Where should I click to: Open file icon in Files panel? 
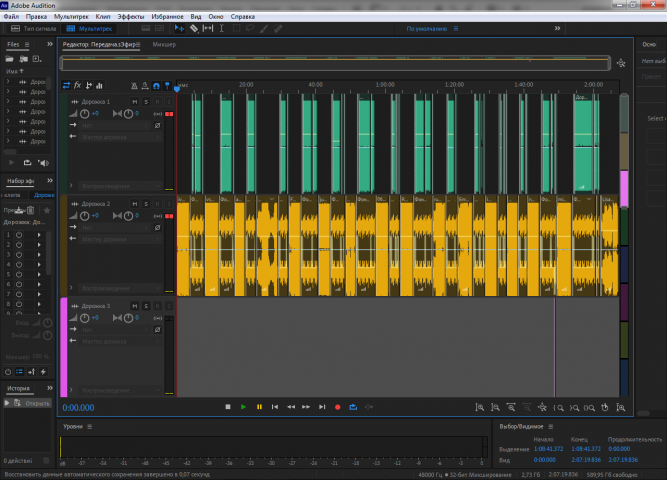click(9, 59)
